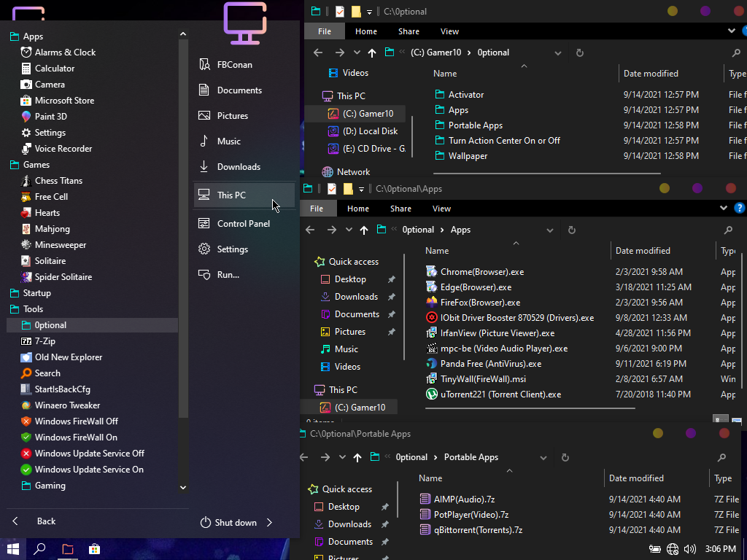Image resolution: width=747 pixels, height=560 pixels.
Task: Open Control Panel from start menu
Action: (x=244, y=224)
